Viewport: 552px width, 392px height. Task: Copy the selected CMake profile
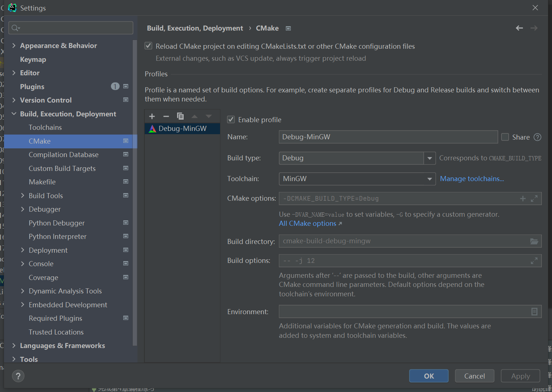pyautogui.click(x=180, y=116)
